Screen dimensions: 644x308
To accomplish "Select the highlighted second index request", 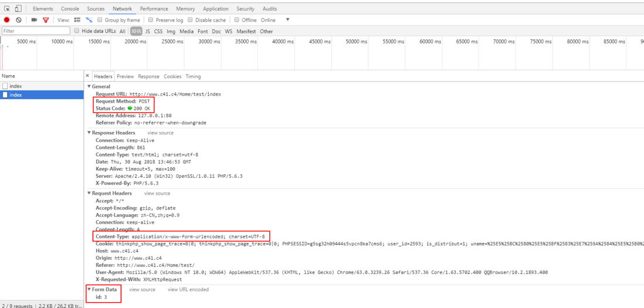I will (x=42, y=95).
